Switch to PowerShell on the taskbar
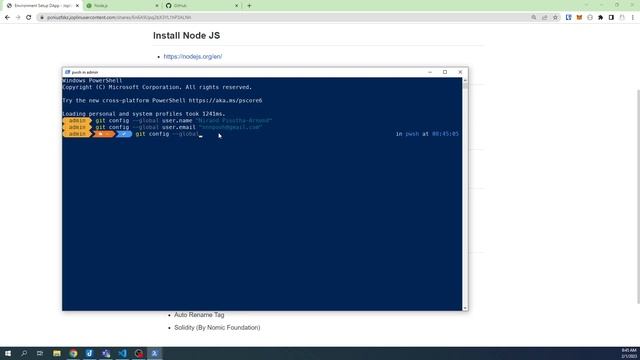Image resolution: width=640 pixels, height=360 pixels. [x=155, y=353]
